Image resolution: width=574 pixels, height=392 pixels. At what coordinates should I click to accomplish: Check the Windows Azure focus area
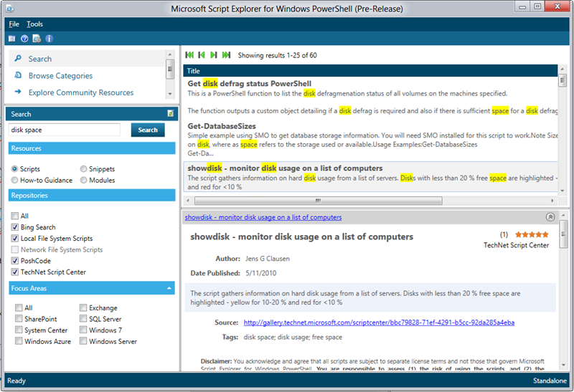tap(19, 341)
